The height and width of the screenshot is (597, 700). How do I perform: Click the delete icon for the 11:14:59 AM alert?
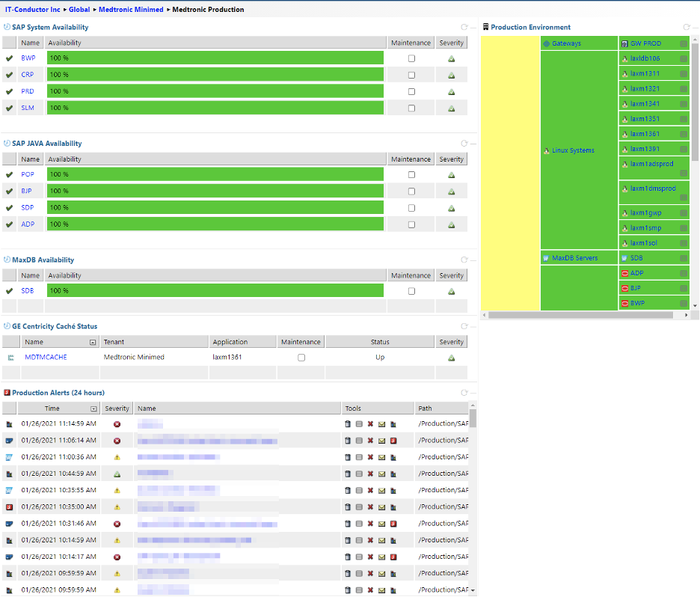tap(347, 424)
